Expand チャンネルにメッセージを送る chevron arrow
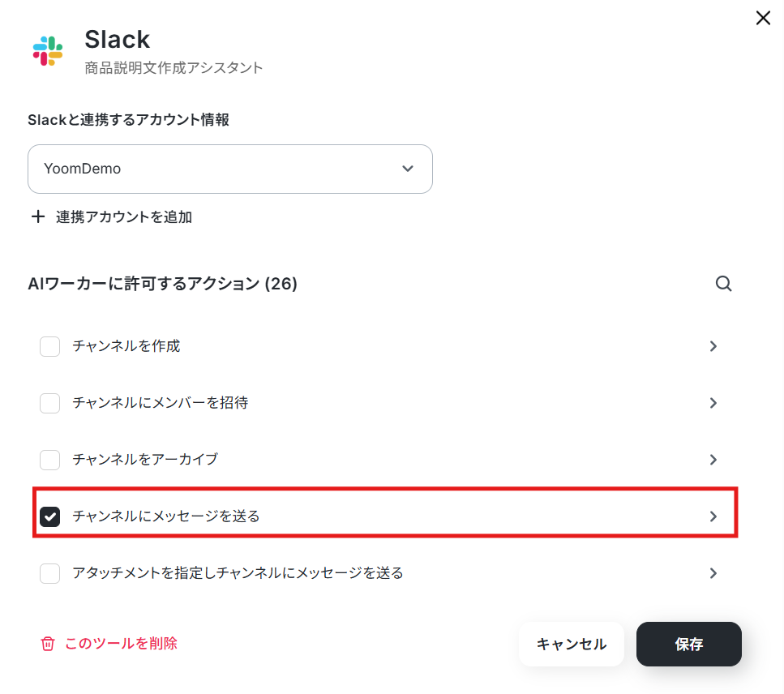Viewport: 784px width, 694px height. 713,516
